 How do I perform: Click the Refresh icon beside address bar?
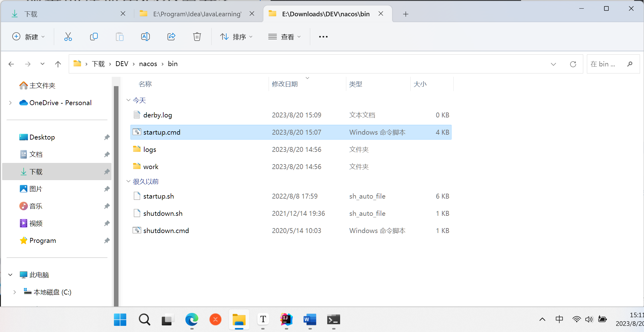click(573, 64)
